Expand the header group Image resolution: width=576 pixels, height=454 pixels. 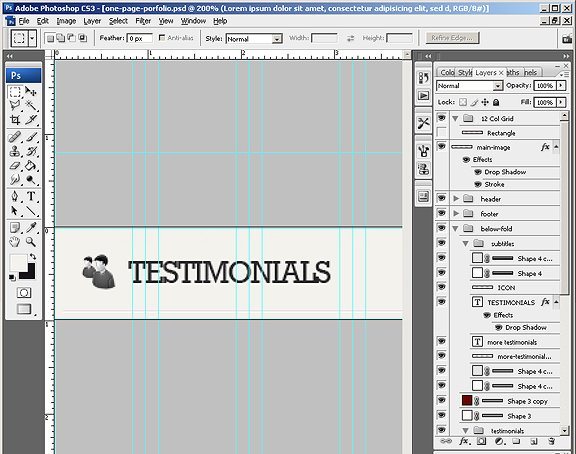coord(456,199)
